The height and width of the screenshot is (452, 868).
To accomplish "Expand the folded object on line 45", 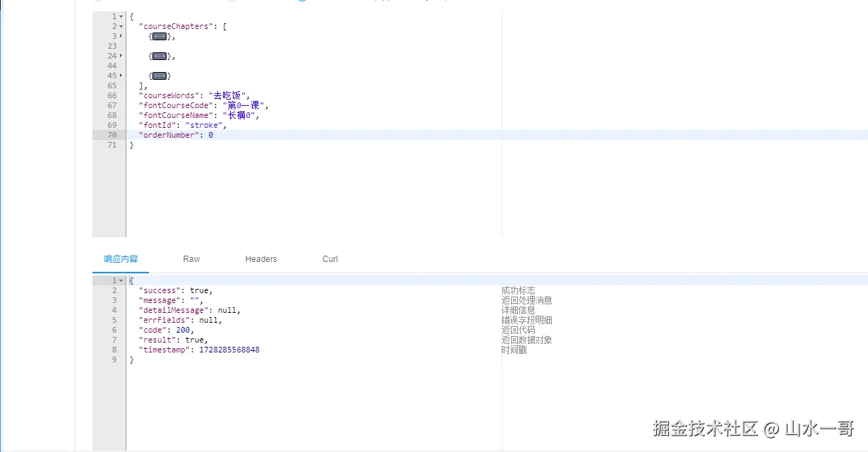I will (x=159, y=76).
